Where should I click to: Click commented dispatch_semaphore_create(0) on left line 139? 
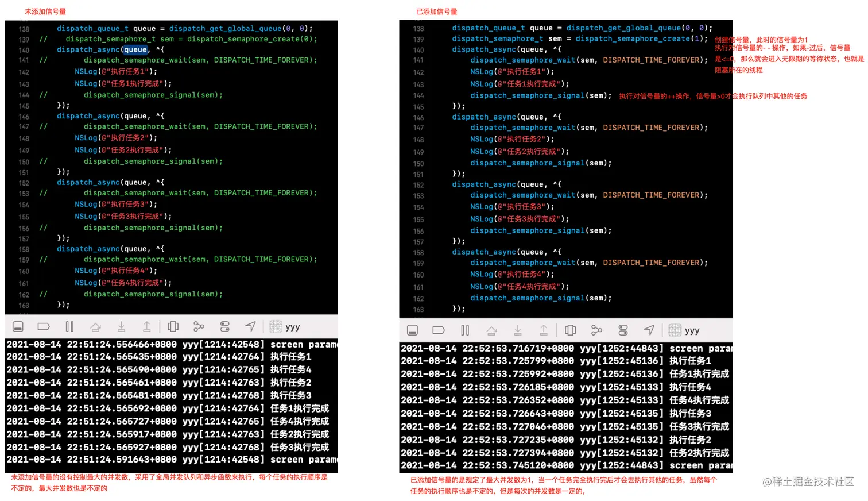point(252,39)
